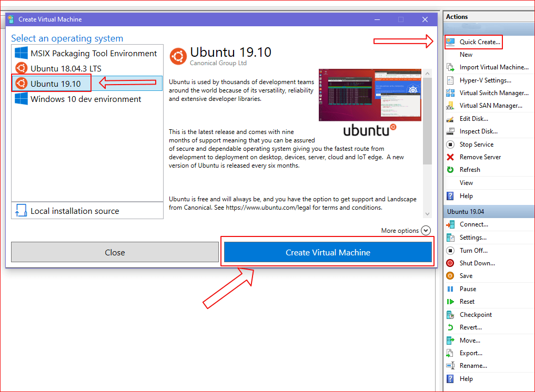Click the green Revert arrow icon
This screenshot has width=535, height=392.
pyautogui.click(x=450, y=327)
